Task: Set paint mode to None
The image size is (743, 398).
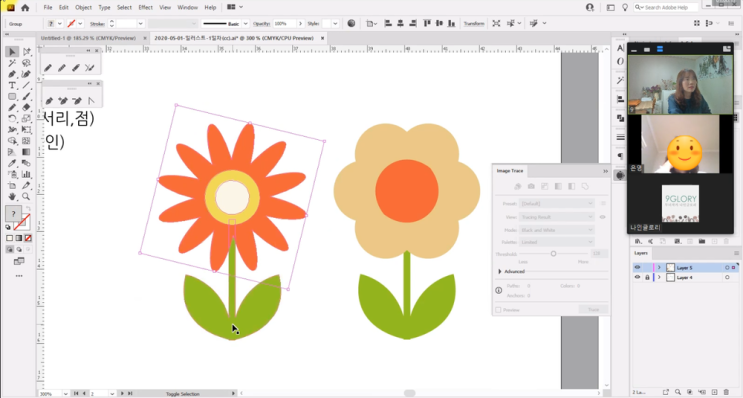Action: (28, 238)
